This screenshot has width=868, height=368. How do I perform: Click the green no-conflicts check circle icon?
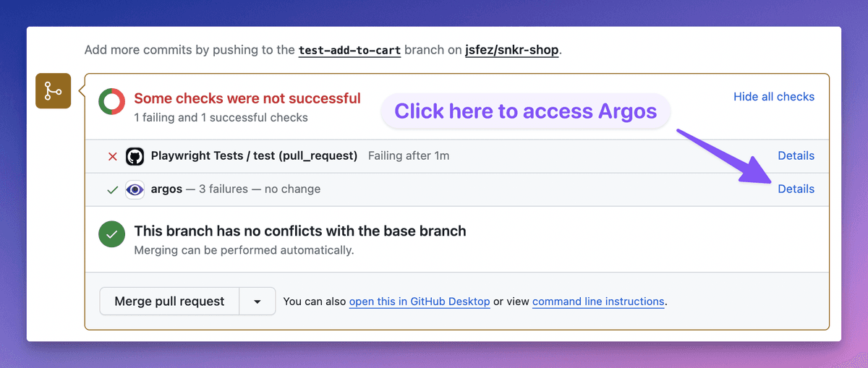pos(112,234)
